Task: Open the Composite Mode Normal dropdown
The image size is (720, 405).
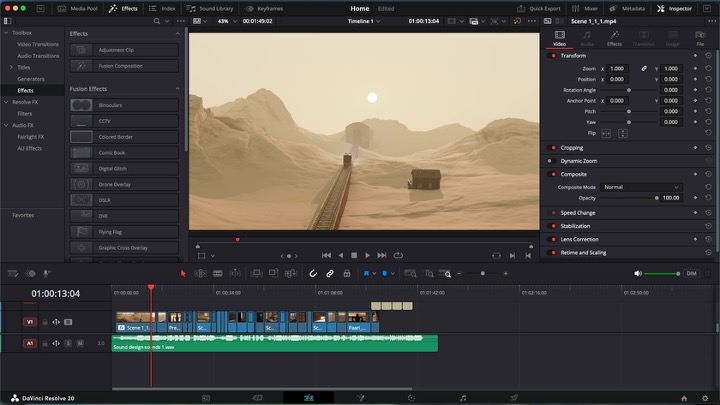Action: [x=641, y=187]
